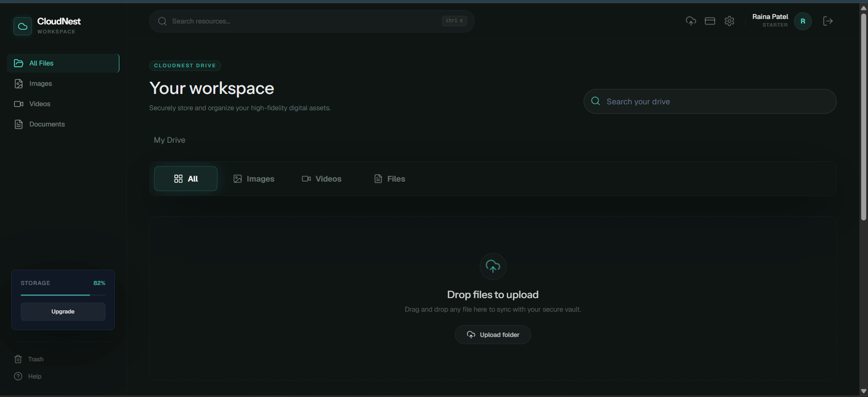Click the STARTER plan label
This screenshot has height=397, width=868.
click(775, 25)
